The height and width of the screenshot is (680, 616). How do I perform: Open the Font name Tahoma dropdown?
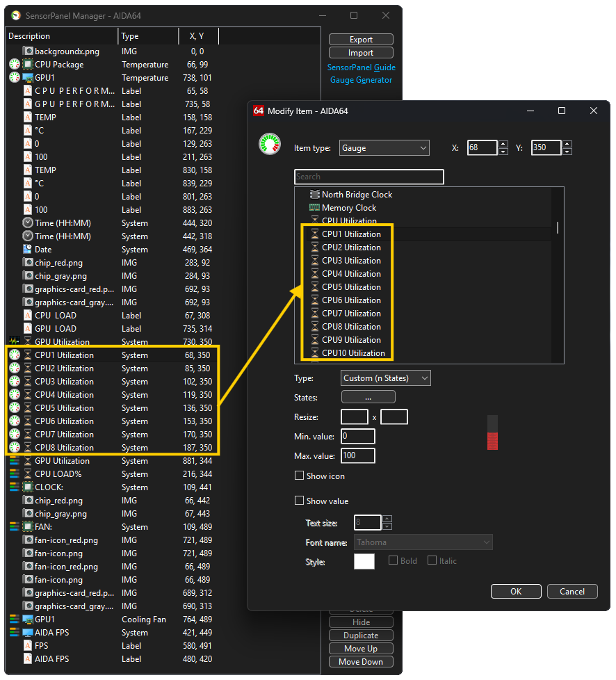[x=423, y=542]
